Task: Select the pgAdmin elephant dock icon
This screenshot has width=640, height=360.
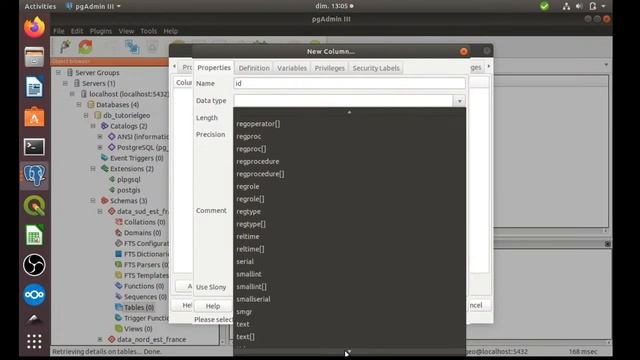Action: (34, 176)
